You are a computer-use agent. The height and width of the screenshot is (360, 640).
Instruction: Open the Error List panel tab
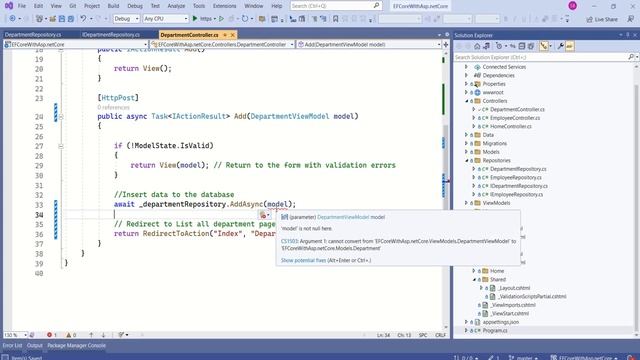coord(13,345)
